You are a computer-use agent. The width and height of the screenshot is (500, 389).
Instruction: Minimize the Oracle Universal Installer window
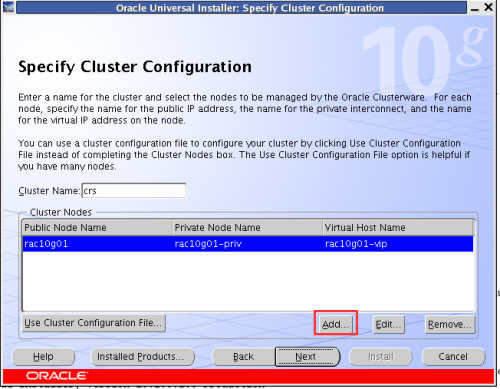coord(475,8)
